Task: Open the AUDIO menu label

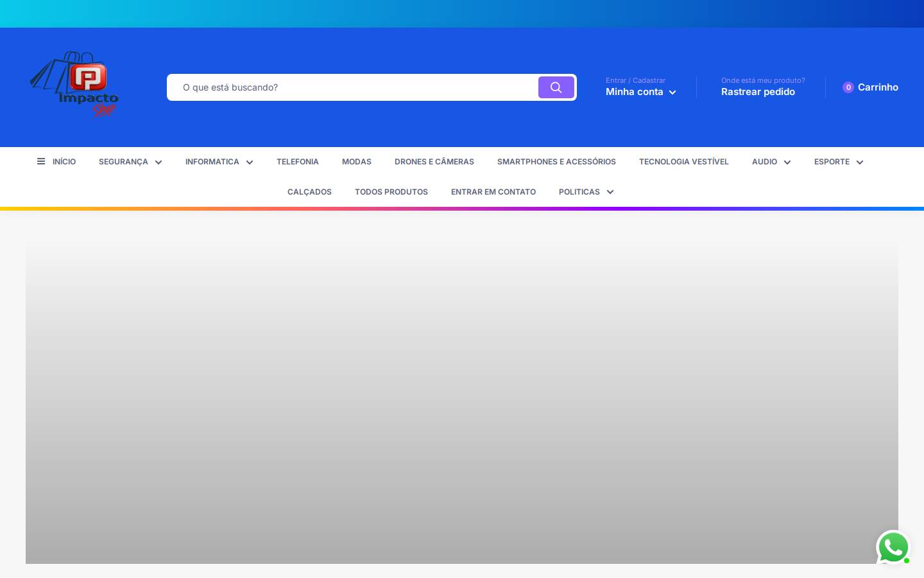Action: 764,162
